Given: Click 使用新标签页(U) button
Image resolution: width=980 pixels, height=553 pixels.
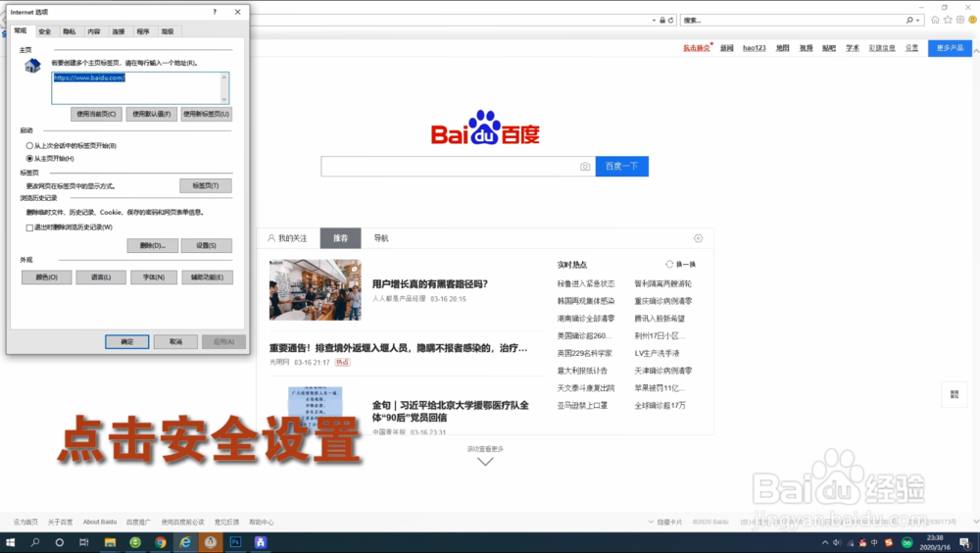Looking at the screenshot, I should (x=206, y=114).
